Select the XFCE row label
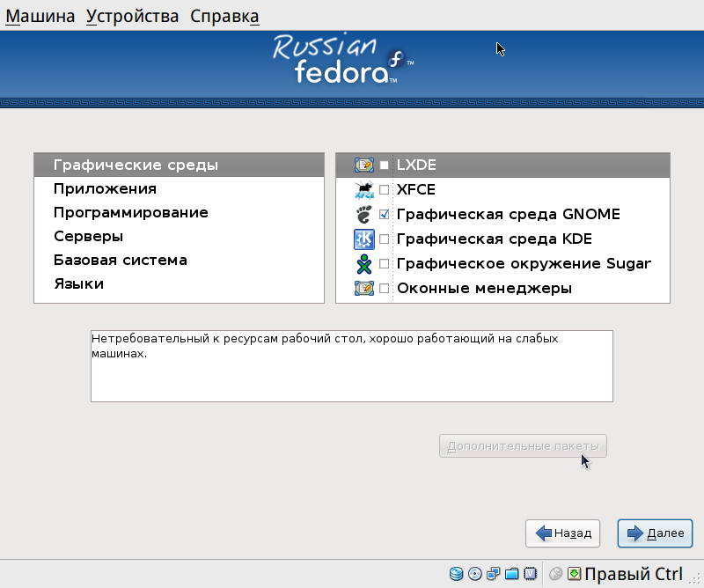Screen dimensions: 704x588 click(x=415, y=189)
